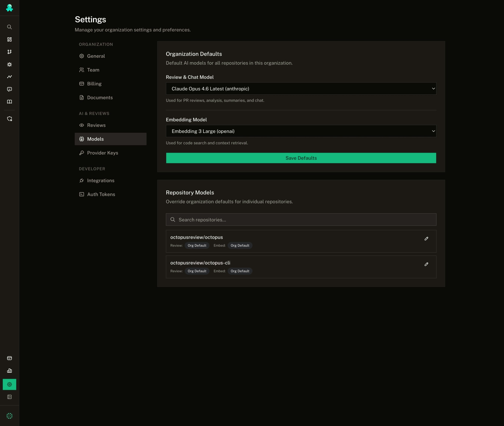Toggle the sidebar panel collapse icon
The height and width of the screenshot is (426, 504).
(x=9, y=397)
